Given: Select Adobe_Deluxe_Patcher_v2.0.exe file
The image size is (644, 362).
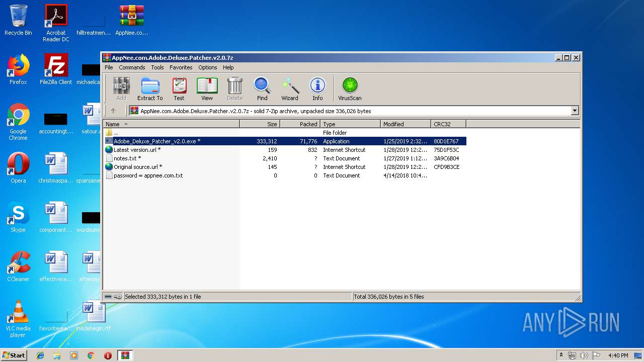Looking at the screenshot, I should [x=285, y=141].
